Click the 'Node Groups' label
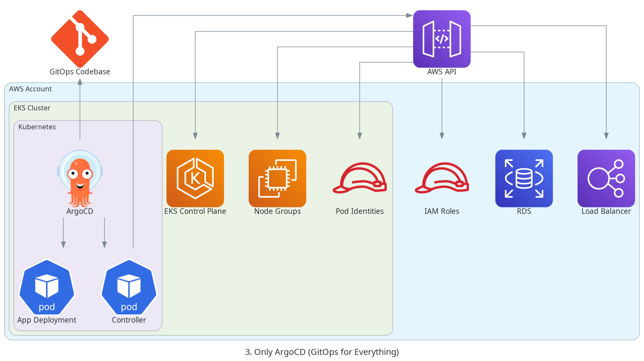The width and height of the screenshot is (644, 361). click(x=277, y=211)
